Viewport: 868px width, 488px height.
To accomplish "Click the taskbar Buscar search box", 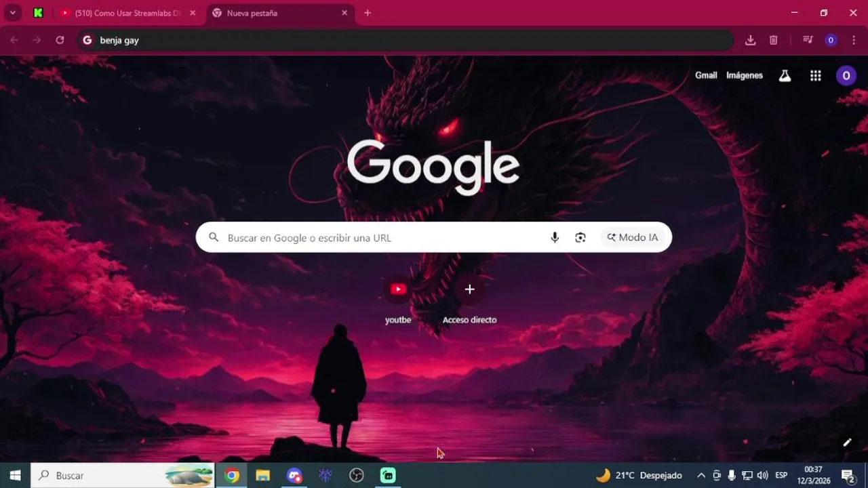I will [123, 475].
